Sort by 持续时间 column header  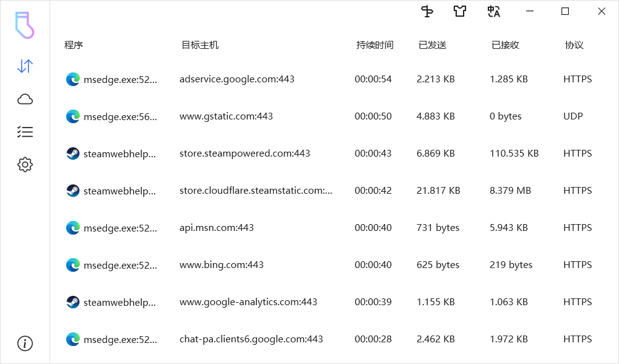(374, 45)
